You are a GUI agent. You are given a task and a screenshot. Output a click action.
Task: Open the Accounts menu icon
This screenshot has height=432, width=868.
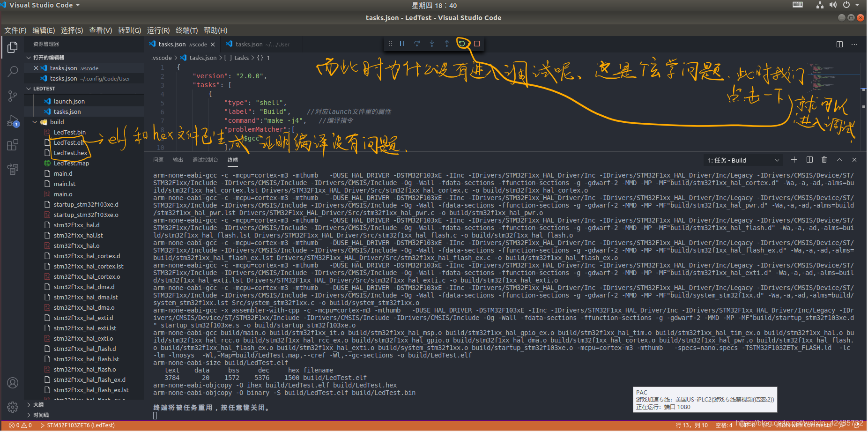[x=13, y=383]
